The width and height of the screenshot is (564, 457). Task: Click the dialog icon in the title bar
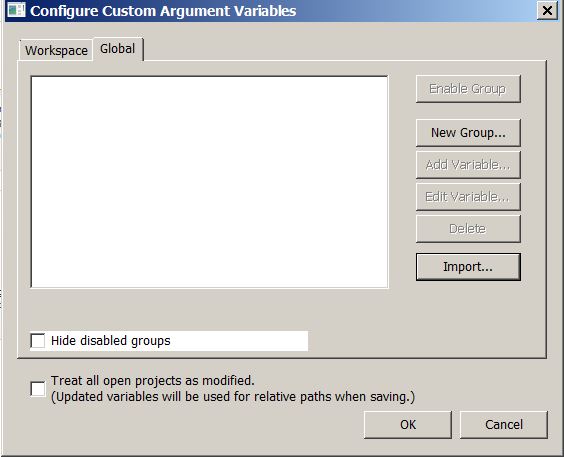[16, 10]
